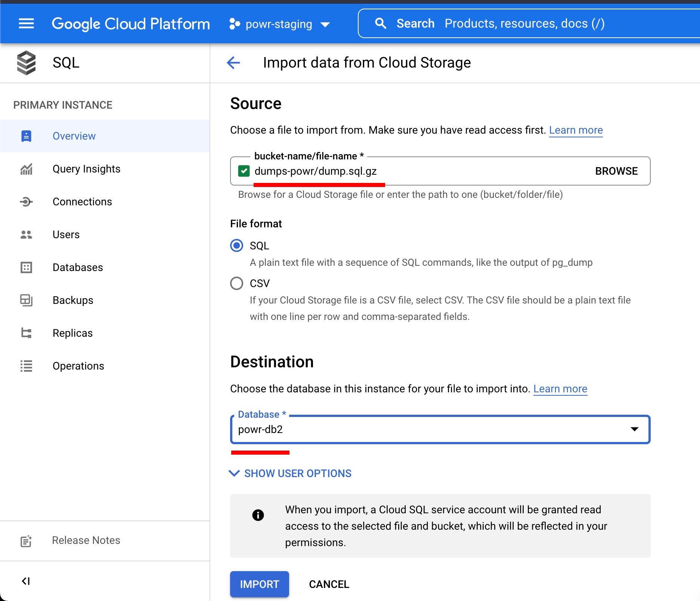The width and height of the screenshot is (700, 601).
Task: Click the Backups icon in sidebar
Action: tap(26, 300)
